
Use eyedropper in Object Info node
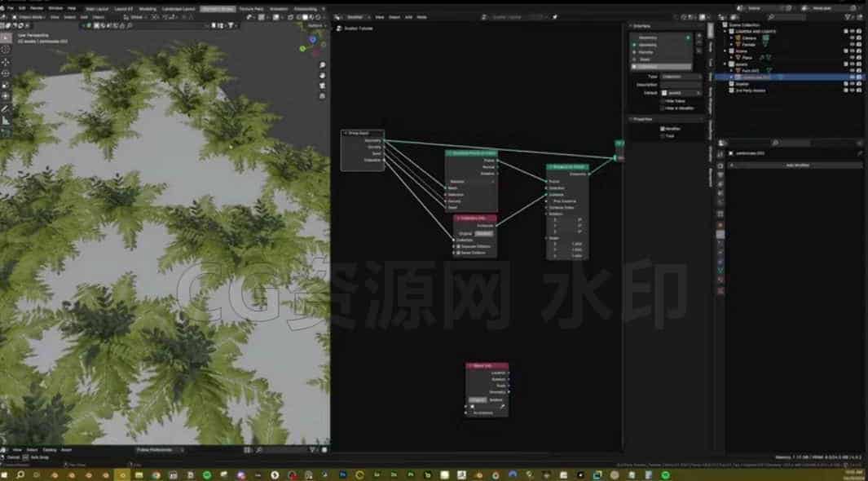coord(503,407)
